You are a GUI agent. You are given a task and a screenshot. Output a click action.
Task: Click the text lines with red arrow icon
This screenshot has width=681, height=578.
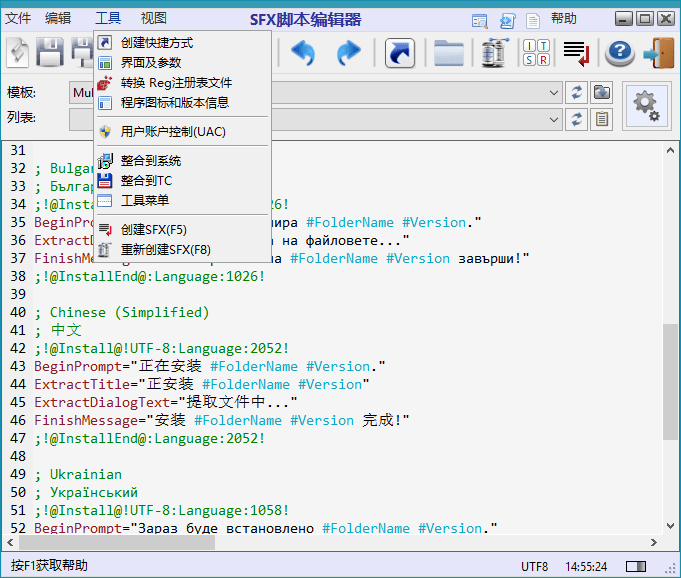coord(575,53)
